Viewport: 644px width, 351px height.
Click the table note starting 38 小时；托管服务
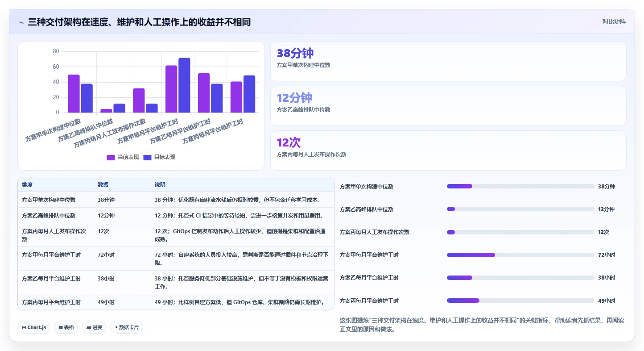tap(241, 282)
